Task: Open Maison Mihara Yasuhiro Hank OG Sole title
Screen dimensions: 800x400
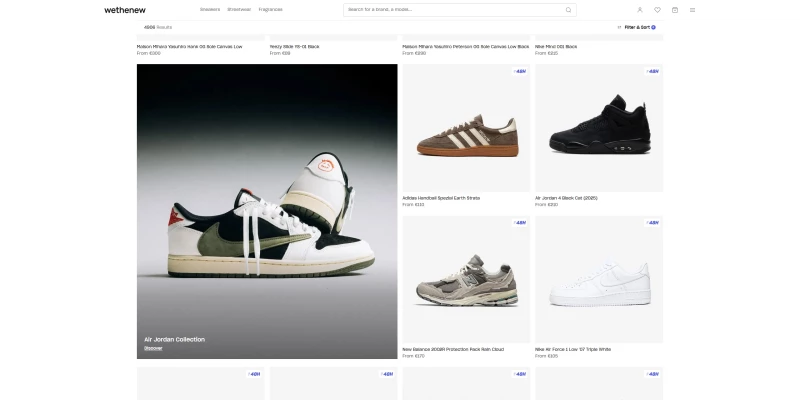Action: point(189,46)
